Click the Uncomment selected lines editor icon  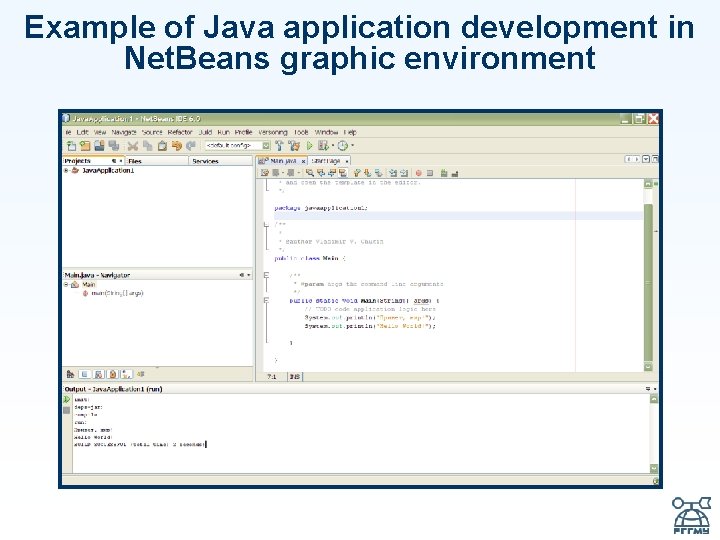pyautogui.click(x=455, y=173)
